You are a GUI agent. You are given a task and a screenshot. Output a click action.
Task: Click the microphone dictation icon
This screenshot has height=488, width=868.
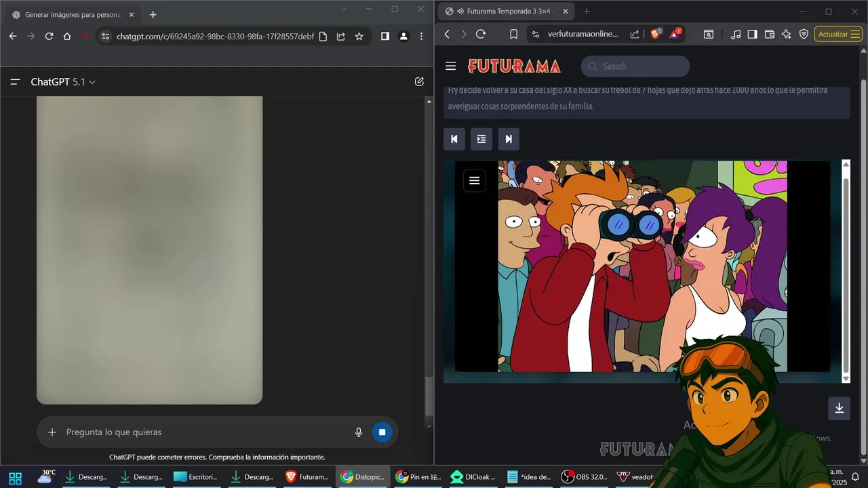359,432
